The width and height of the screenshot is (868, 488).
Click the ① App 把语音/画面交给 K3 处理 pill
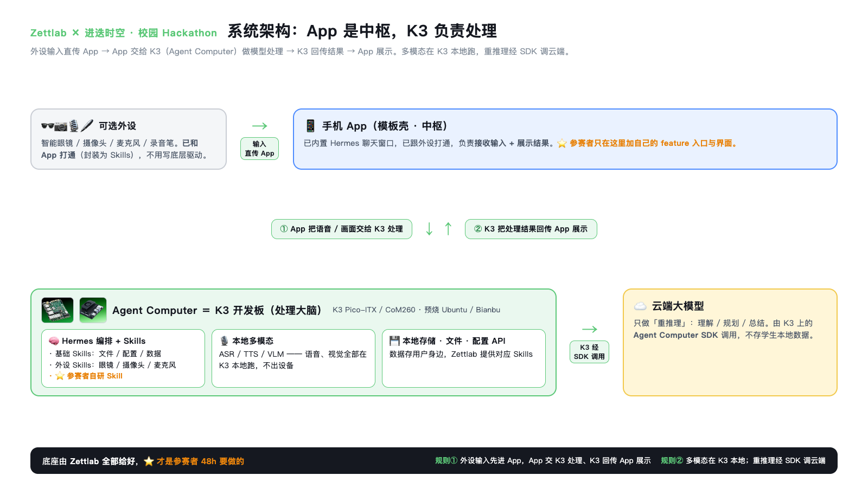click(342, 229)
